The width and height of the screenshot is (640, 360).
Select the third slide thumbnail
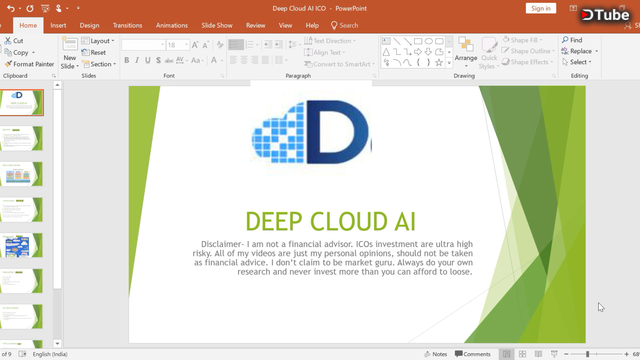click(21, 174)
